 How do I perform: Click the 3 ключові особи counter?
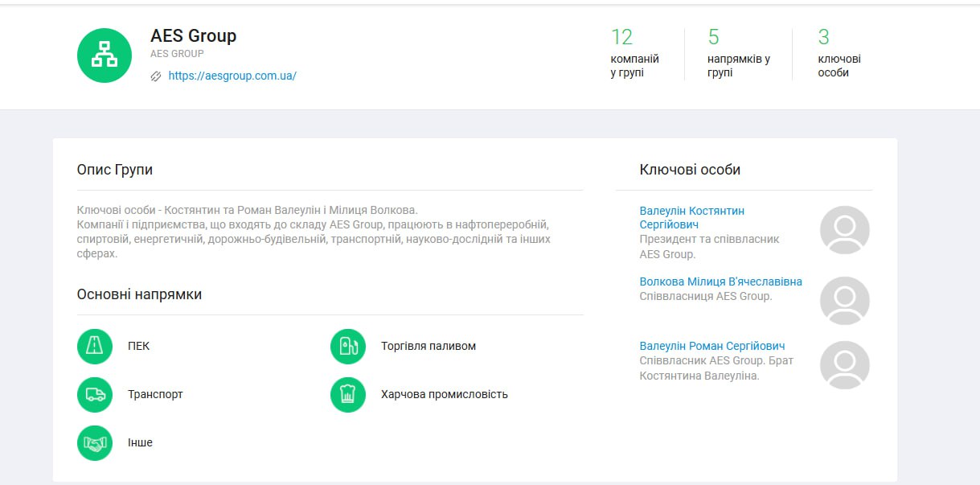pyautogui.click(x=839, y=54)
